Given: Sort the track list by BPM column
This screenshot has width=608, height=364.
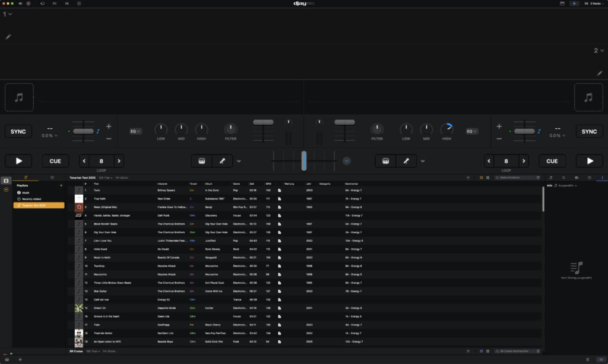Looking at the screenshot, I should (268, 184).
